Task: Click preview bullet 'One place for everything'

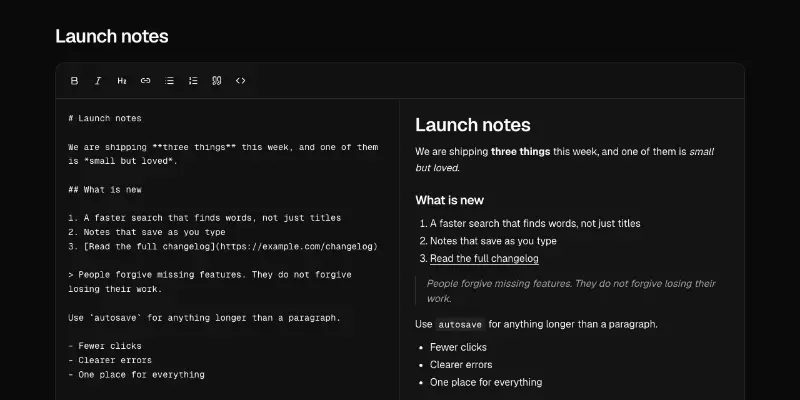Action: tap(486, 382)
